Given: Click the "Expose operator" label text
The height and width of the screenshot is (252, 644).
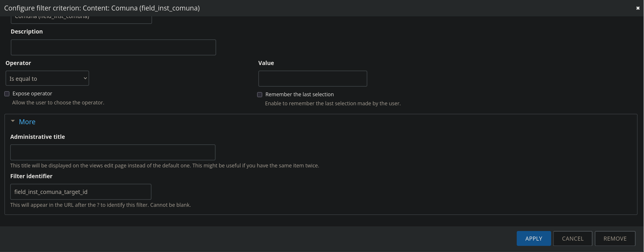Looking at the screenshot, I should 32,94.
